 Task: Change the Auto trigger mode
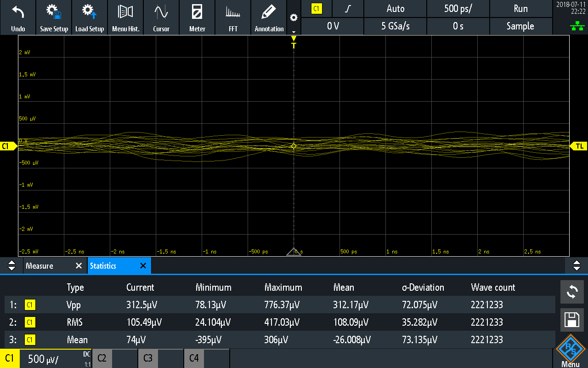395,9
